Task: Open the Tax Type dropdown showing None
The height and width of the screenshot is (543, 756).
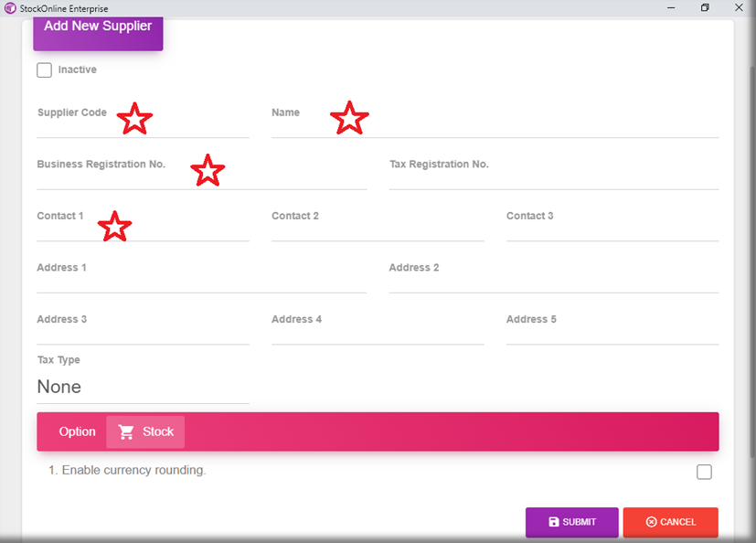Action: click(142, 388)
